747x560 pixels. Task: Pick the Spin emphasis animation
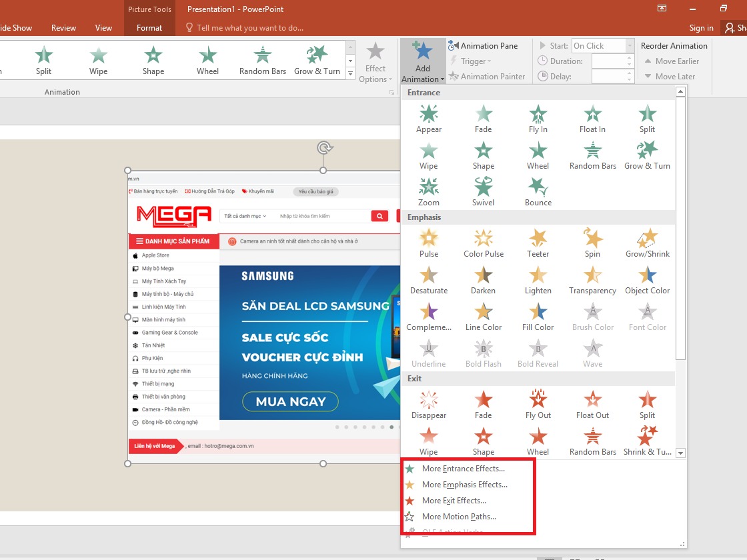pos(592,244)
